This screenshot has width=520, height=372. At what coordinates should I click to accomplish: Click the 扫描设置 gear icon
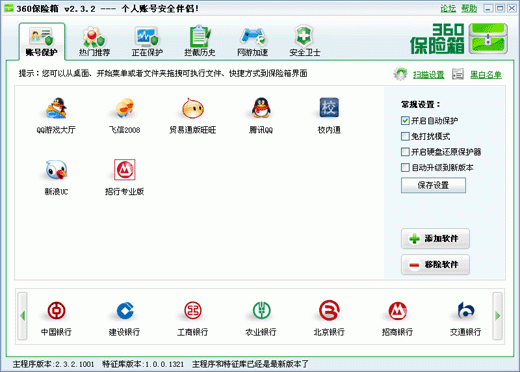tap(400, 74)
